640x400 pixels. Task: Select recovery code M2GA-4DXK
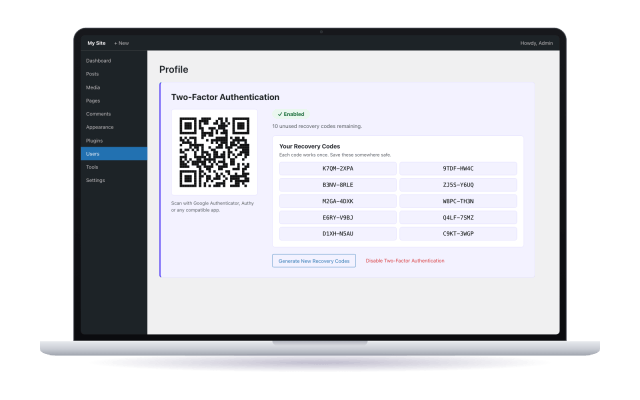[x=338, y=201]
